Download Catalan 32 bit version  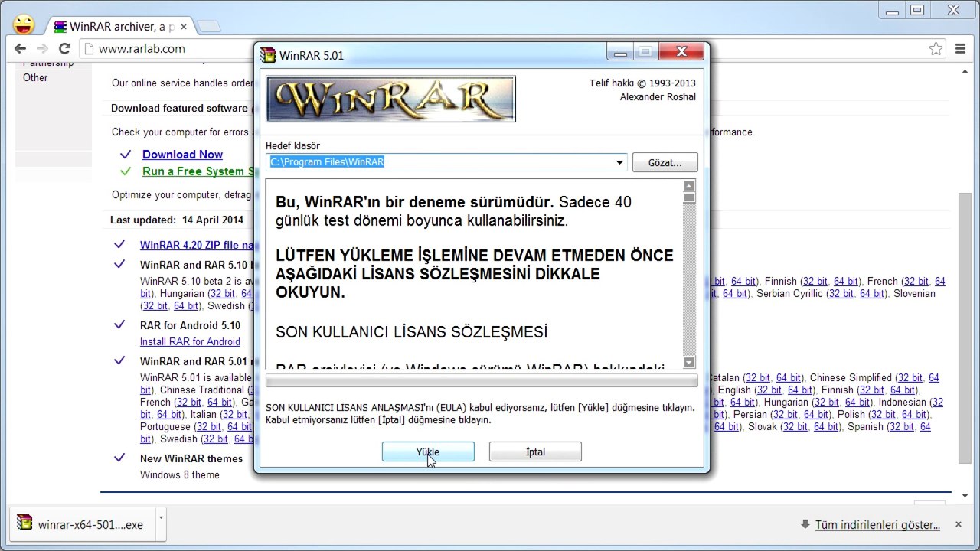(757, 378)
